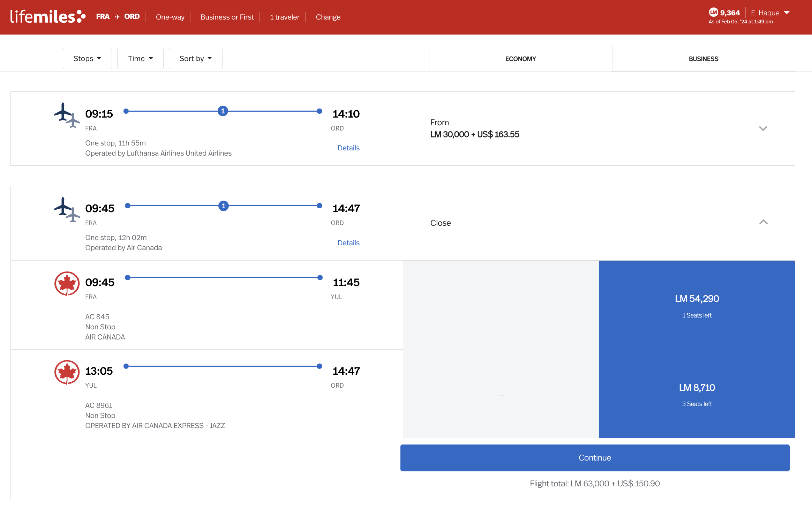Click the LM miles balance icon
Screen dimensions: 812x508
(713, 13)
